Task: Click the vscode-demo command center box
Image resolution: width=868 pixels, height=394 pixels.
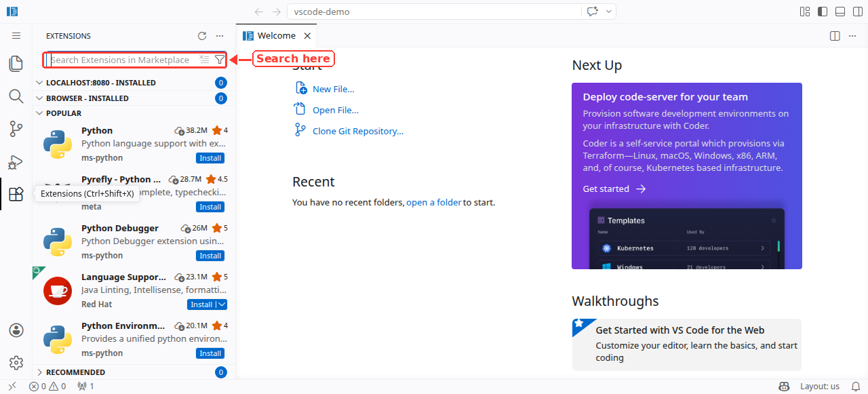Action: [x=434, y=12]
